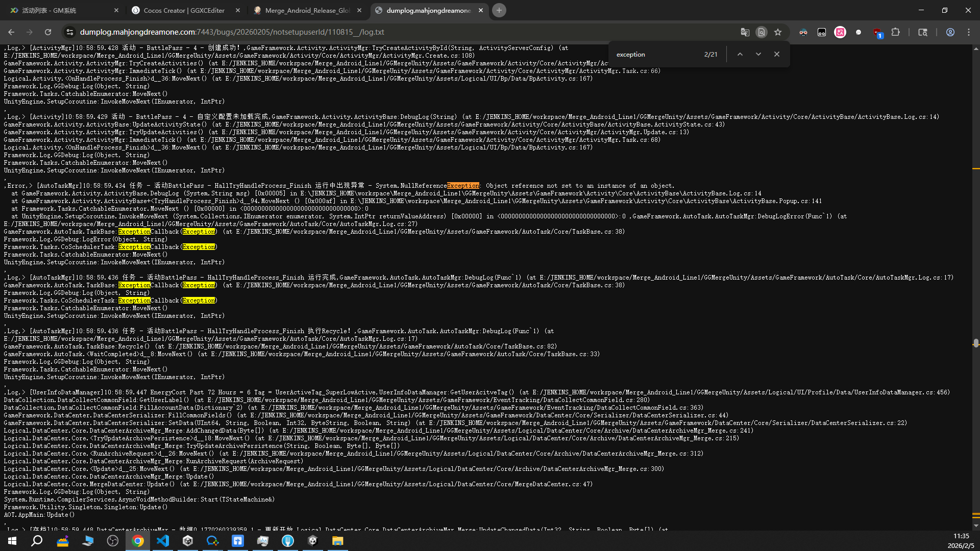Open Windows Start menu
980x551 pixels.
click(x=12, y=541)
